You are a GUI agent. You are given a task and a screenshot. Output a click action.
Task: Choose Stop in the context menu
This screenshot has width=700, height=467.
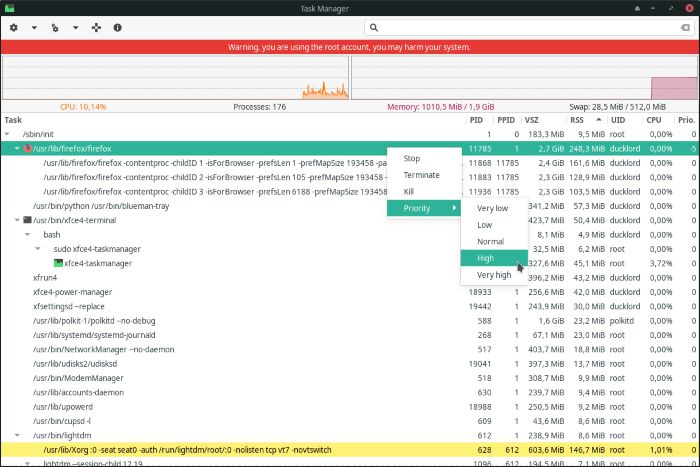point(424,158)
